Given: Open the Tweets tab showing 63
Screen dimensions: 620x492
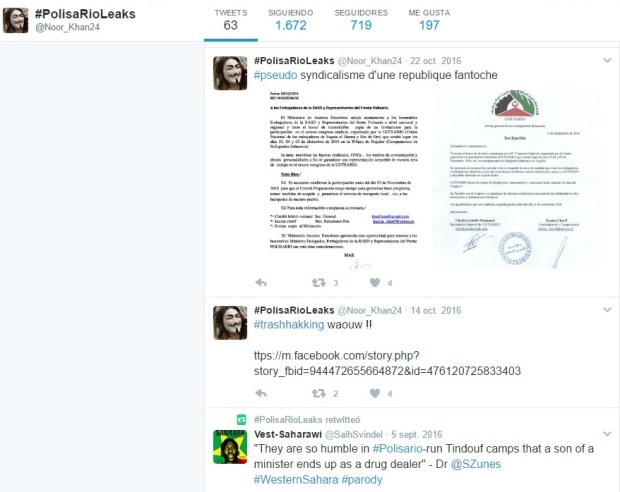Looking at the screenshot, I should tap(231, 19).
